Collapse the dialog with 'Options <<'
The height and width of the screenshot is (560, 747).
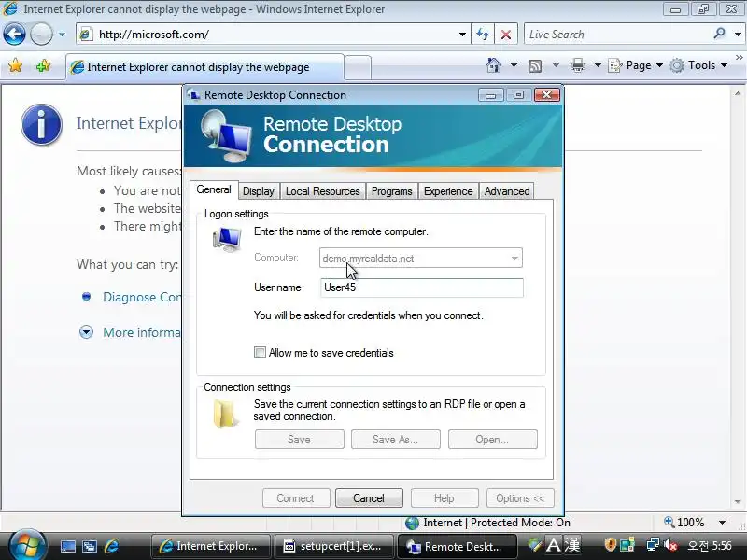coord(520,498)
